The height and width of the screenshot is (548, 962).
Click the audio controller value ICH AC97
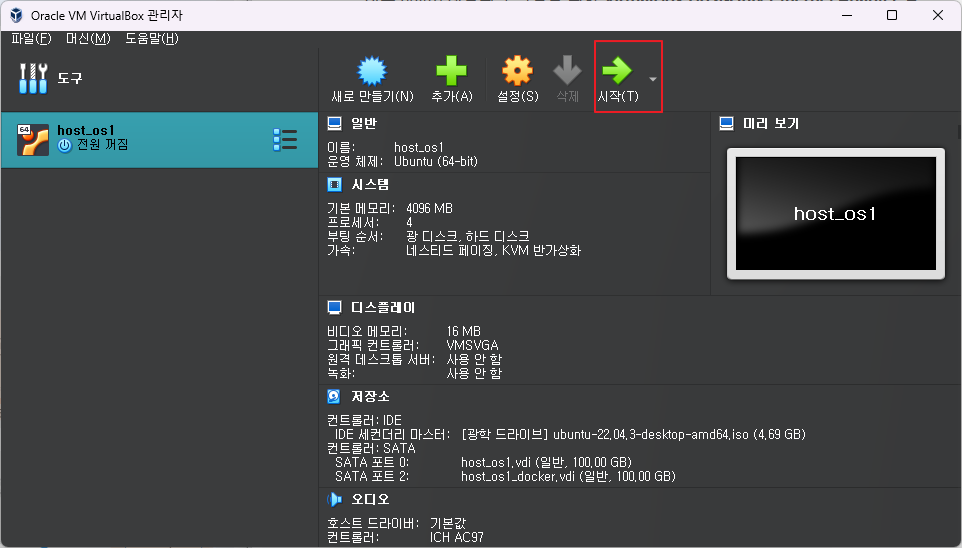coord(456,538)
